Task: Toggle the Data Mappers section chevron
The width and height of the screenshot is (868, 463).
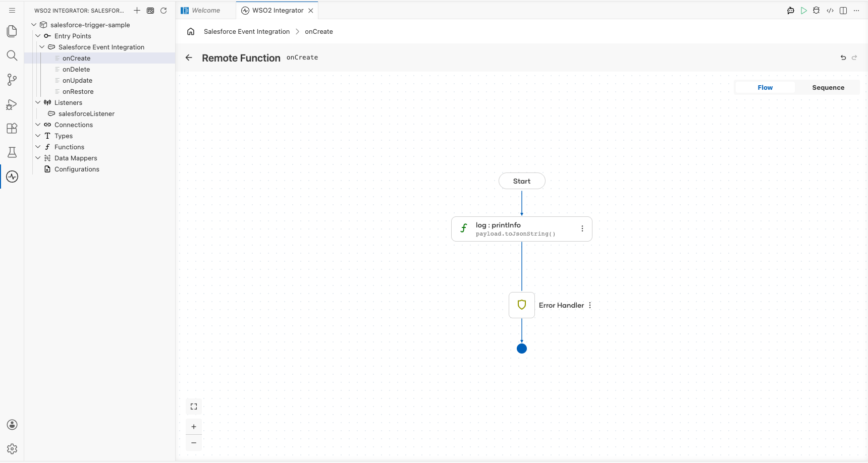Action: coord(38,158)
